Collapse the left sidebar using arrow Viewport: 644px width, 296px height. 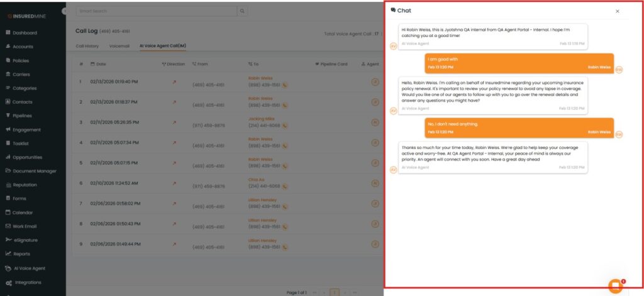[x=65, y=11]
